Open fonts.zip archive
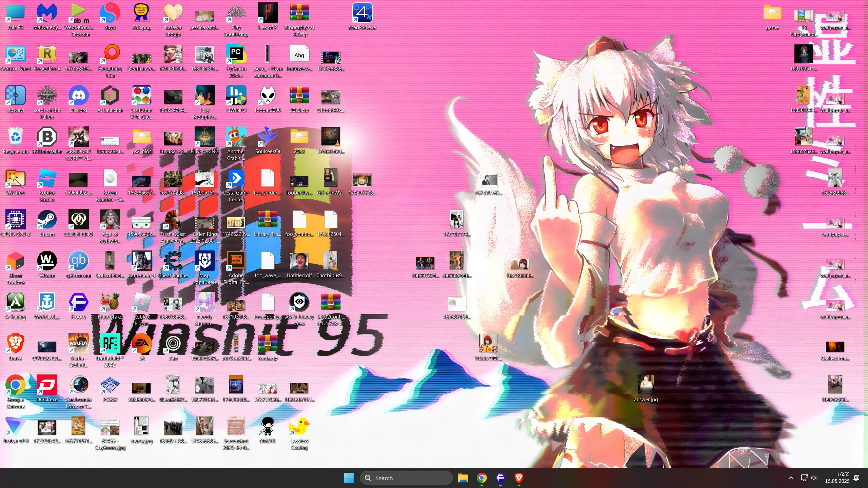868x488 pixels. [x=268, y=348]
